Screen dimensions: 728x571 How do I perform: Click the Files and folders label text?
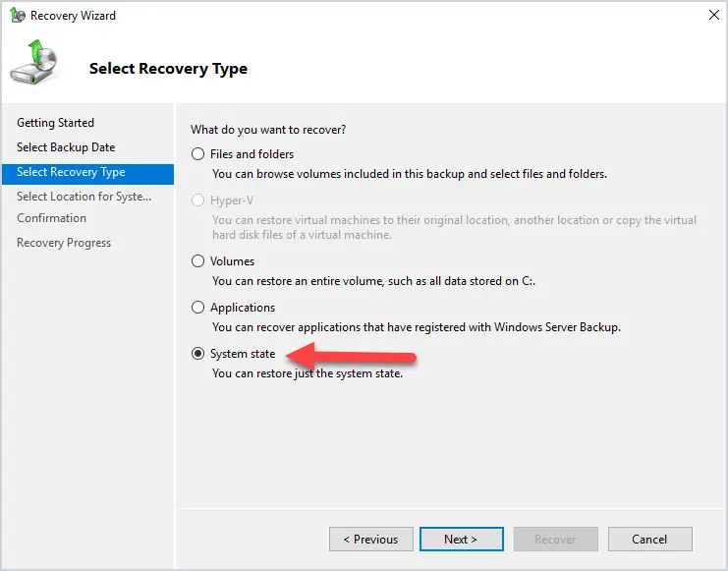pyautogui.click(x=252, y=154)
